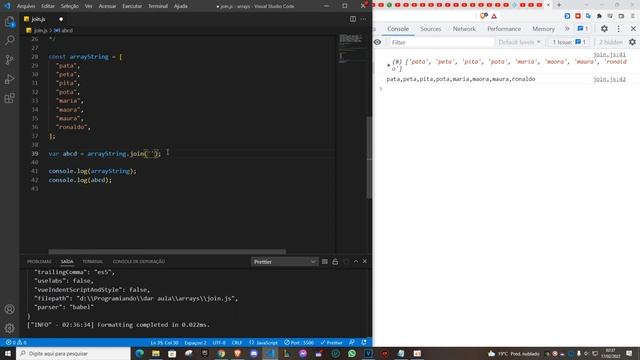
Task: Switch to PROBLEMAS panel tab
Action: click(39, 262)
